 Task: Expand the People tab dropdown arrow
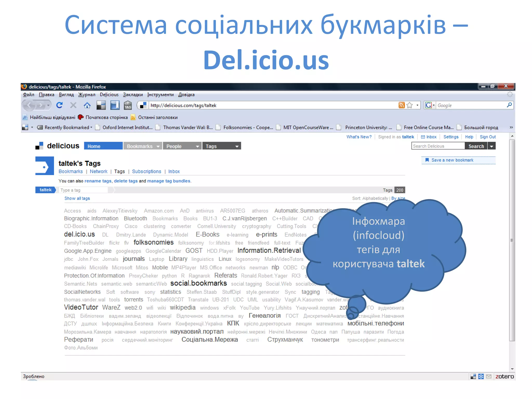point(197,147)
